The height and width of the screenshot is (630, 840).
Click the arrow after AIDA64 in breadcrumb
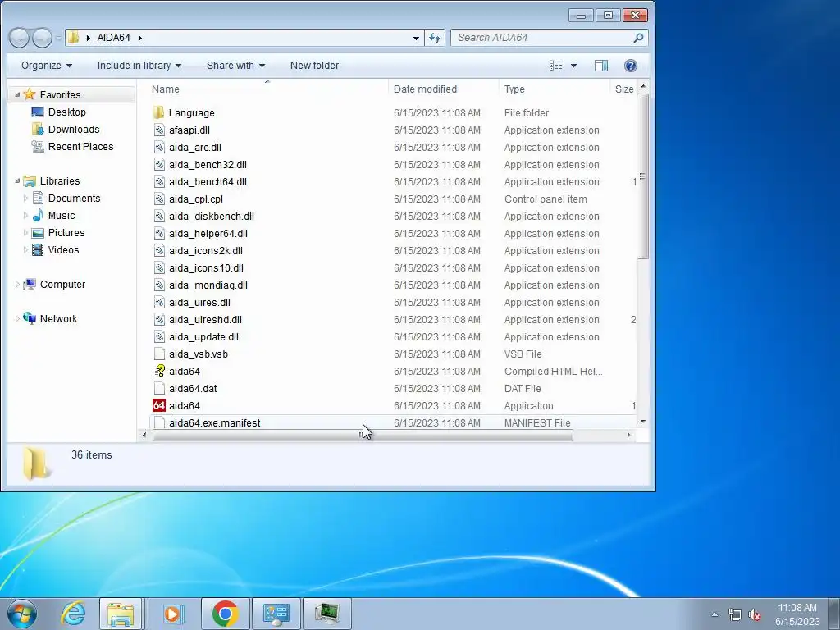(x=139, y=38)
